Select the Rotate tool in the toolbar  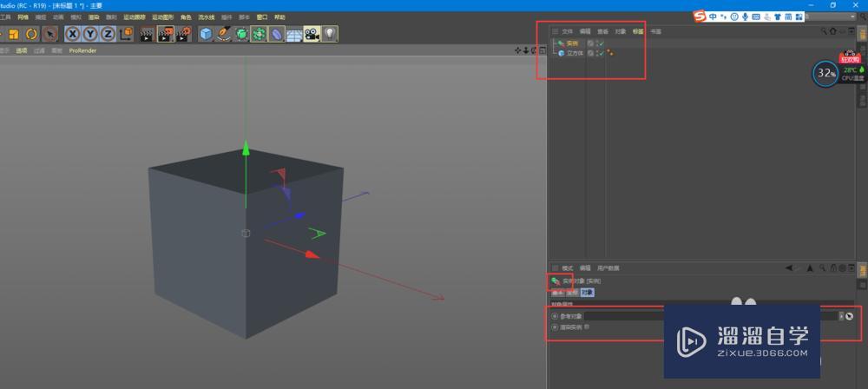point(31,35)
